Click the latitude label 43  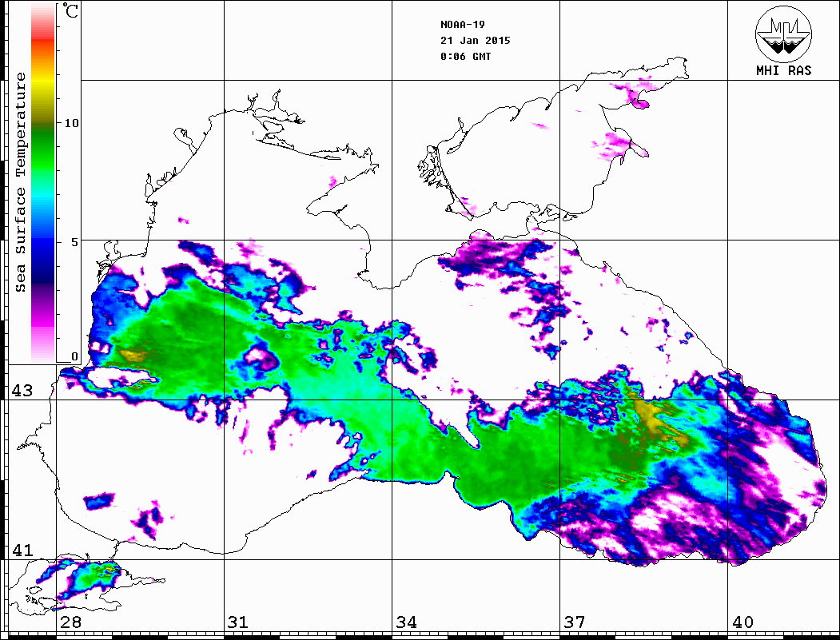21,391
